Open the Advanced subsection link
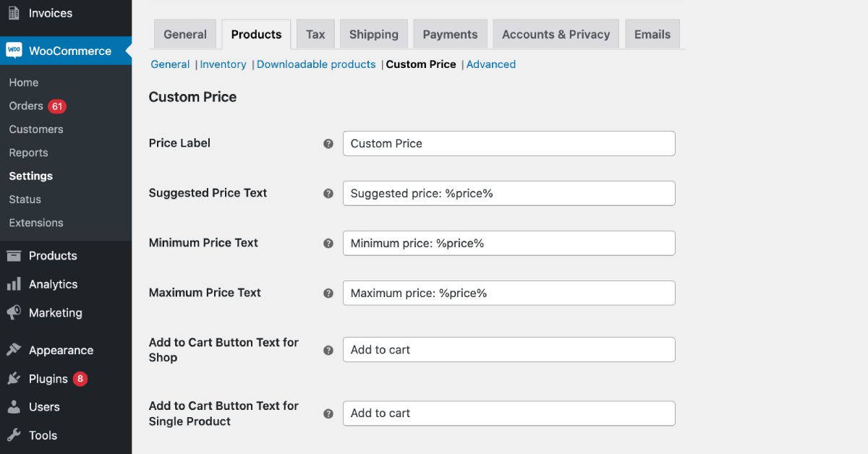The height and width of the screenshot is (454, 868). [x=491, y=64]
